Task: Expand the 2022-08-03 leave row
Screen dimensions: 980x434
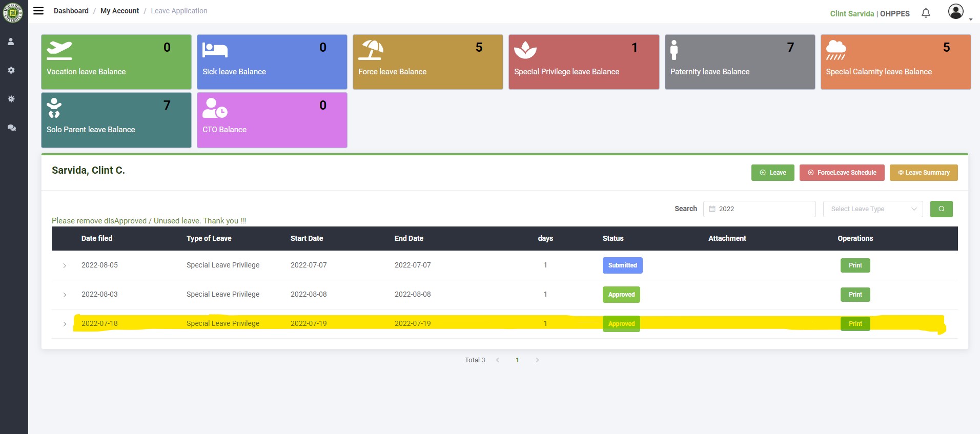Action: pos(65,295)
